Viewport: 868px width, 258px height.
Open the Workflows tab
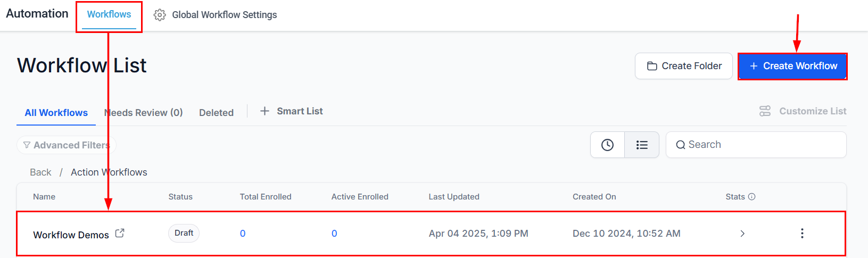[109, 14]
